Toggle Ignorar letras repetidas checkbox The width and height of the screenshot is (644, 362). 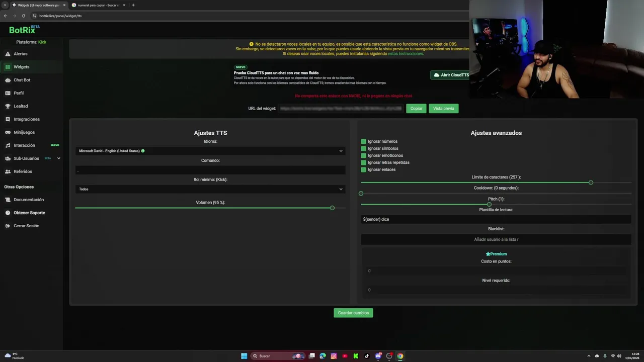pos(363,162)
